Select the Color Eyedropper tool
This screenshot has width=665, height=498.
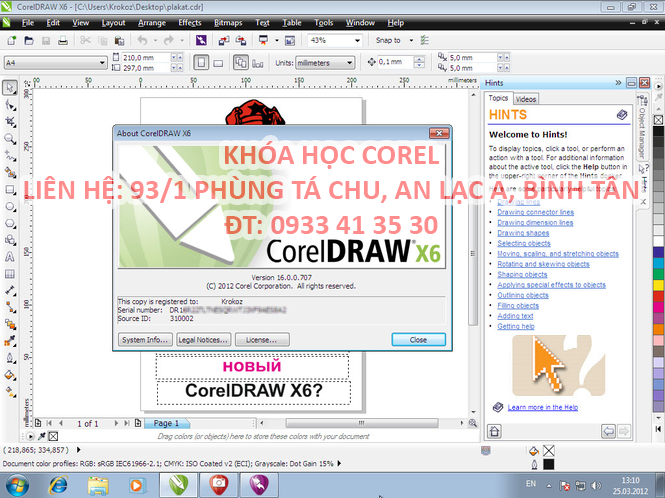pos(10,341)
